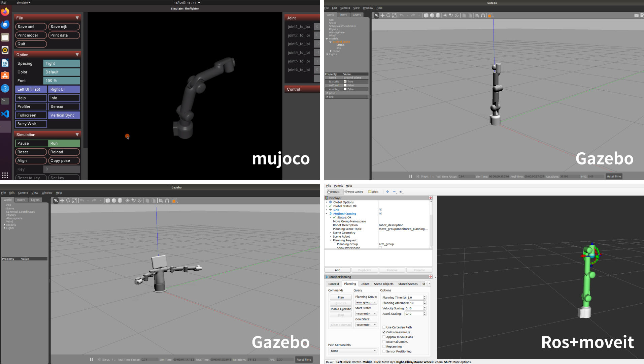
Task: Insert a box in ground_plane Gazebo window
Action: 426,15
